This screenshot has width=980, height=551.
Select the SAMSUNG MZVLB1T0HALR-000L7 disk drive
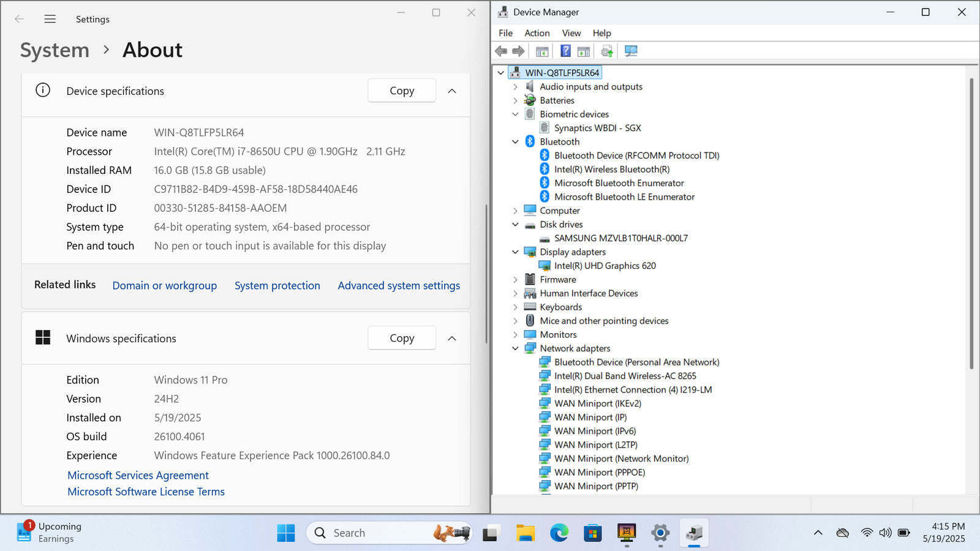click(x=621, y=238)
